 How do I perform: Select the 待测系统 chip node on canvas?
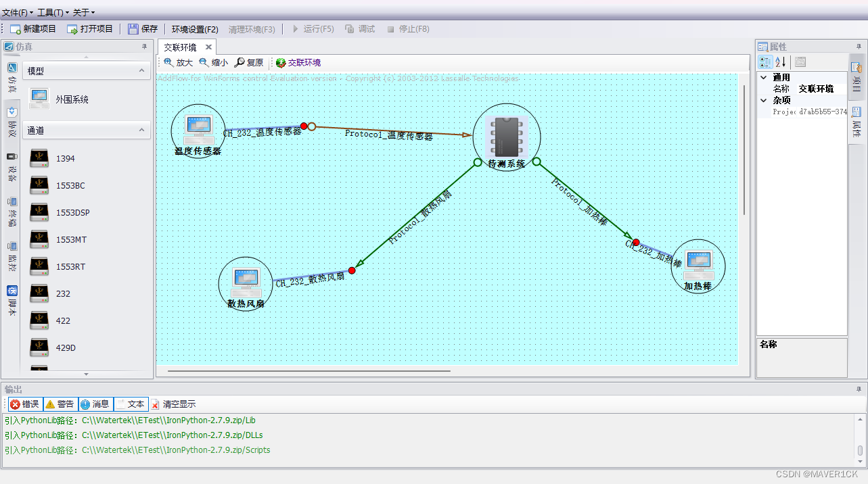[506, 136]
